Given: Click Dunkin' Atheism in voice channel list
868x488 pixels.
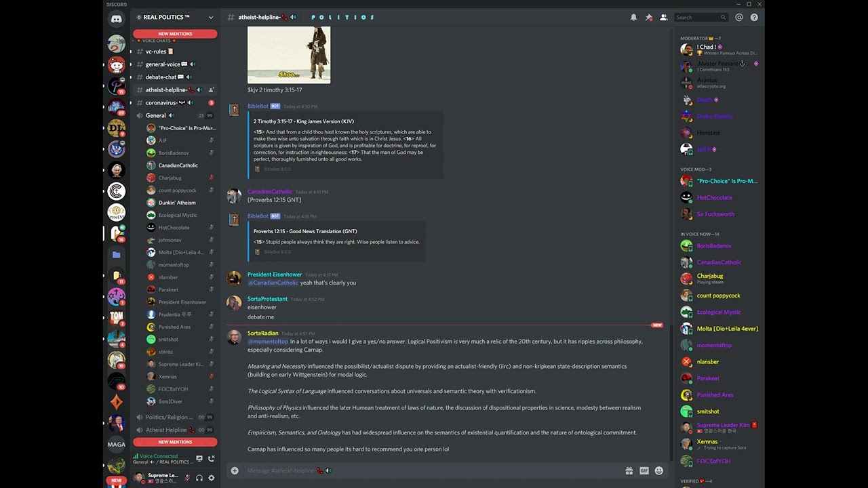Looking at the screenshot, I should click(x=178, y=203).
